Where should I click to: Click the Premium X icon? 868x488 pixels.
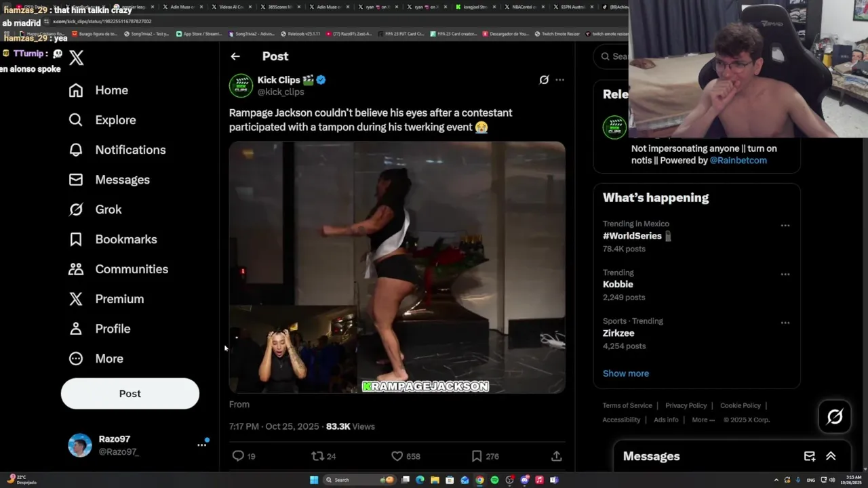[76, 299]
